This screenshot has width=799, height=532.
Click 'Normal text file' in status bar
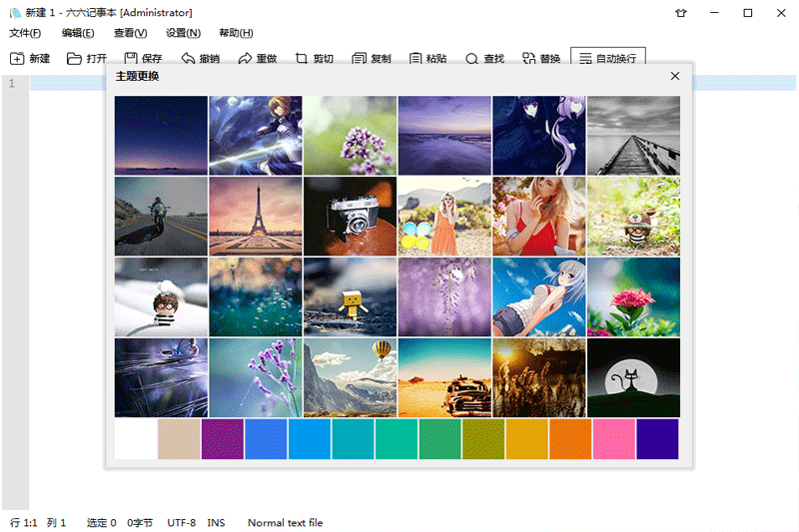[x=286, y=523]
